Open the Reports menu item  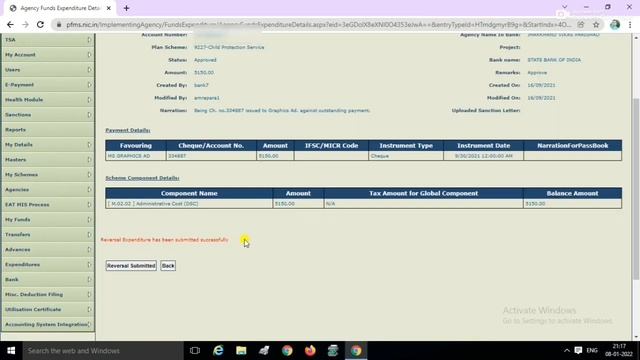point(48,129)
